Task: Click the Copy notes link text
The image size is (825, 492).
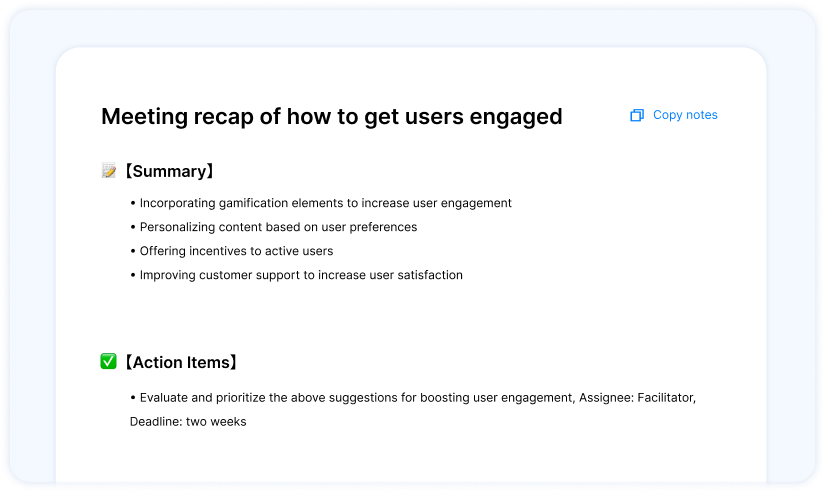Action: coord(685,115)
